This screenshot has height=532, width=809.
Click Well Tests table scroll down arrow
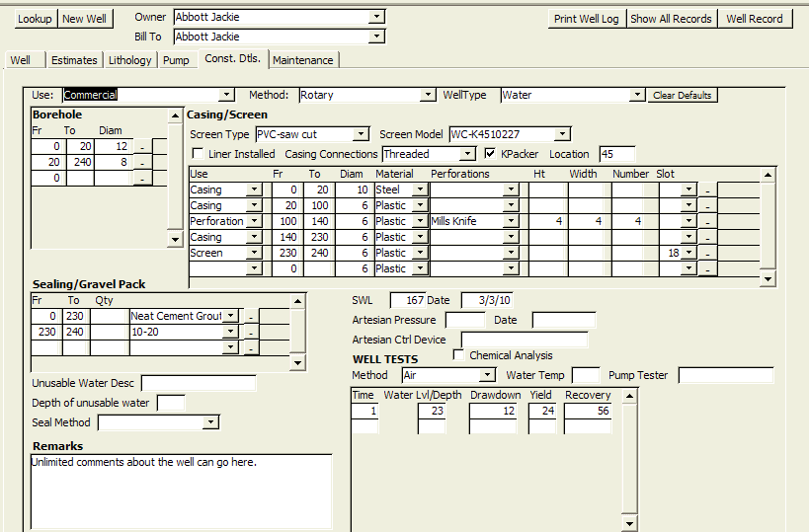[x=629, y=524]
